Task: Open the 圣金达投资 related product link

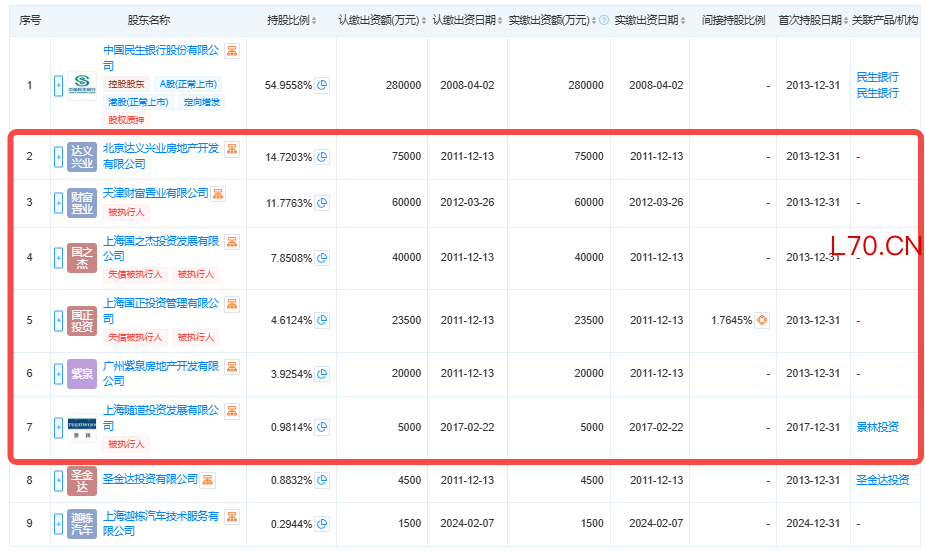Action: [x=883, y=480]
